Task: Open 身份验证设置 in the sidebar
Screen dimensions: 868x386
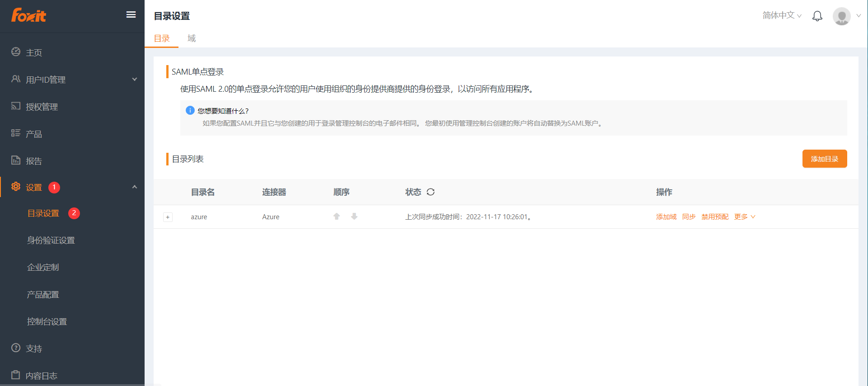Action: 51,240
